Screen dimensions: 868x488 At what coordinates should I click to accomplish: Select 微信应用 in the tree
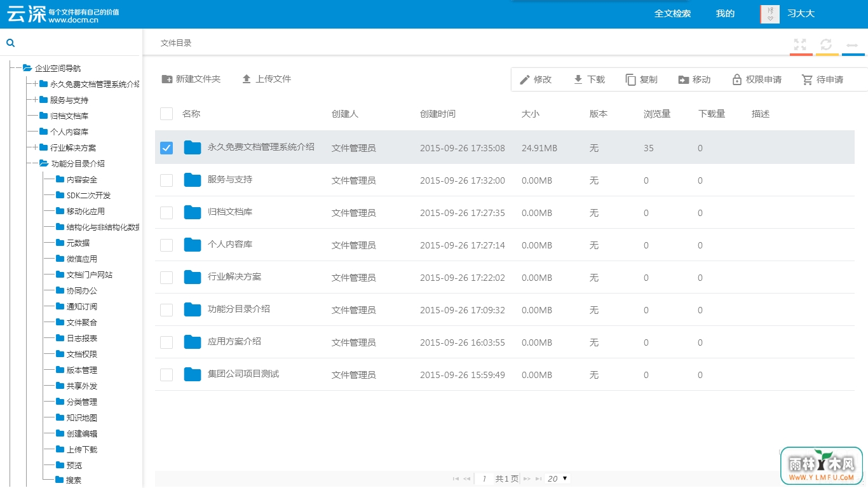click(82, 259)
